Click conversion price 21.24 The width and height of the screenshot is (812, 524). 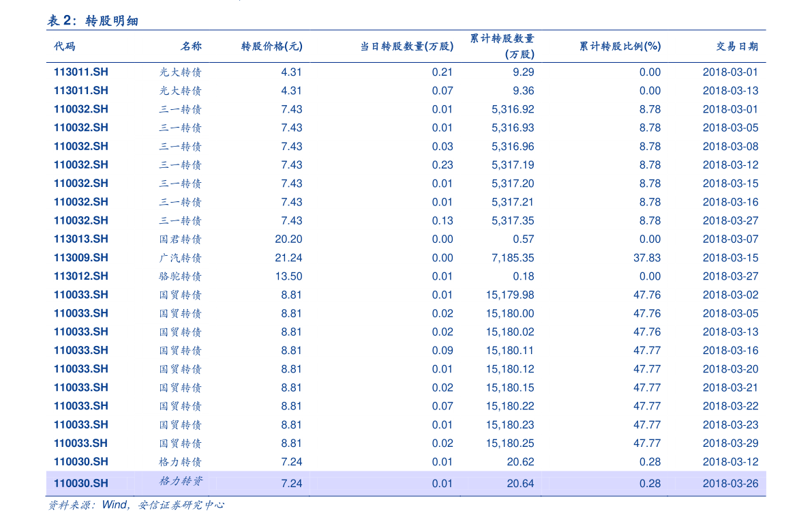coord(288,258)
